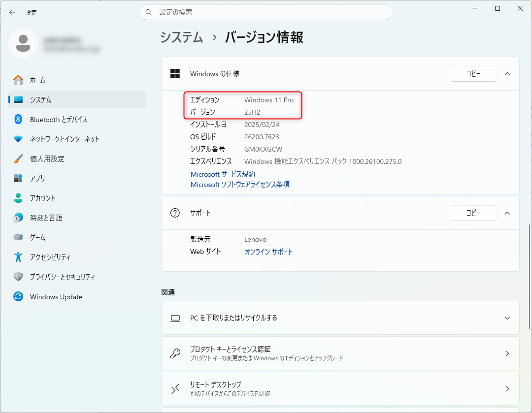The image size is (532, 413).
Task: Select プライバシーとセキュリティ in sidebar
Action: tap(62, 277)
